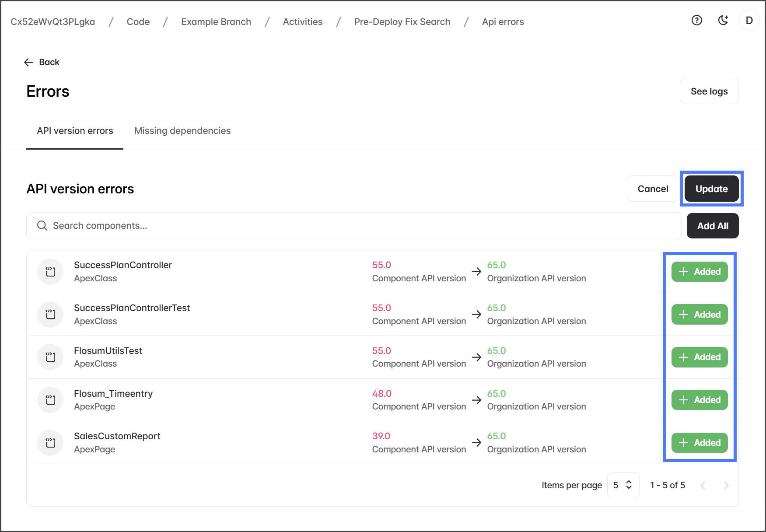
Task: Select the API version errors tab
Action: pyautogui.click(x=75, y=131)
